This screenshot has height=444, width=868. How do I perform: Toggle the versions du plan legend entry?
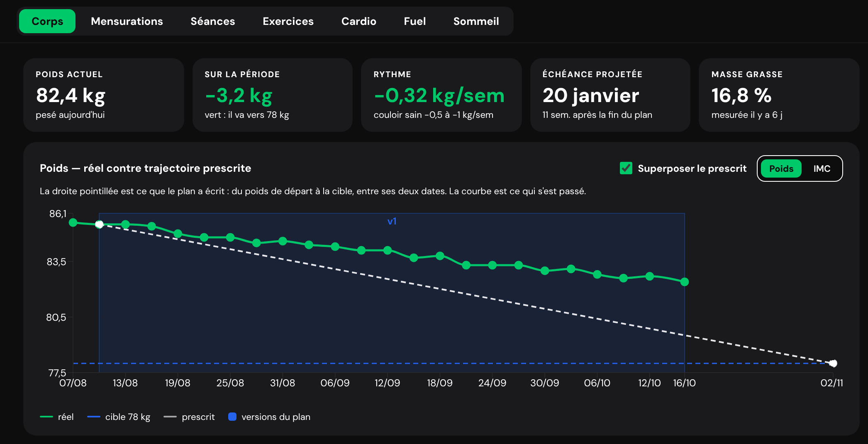pyautogui.click(x=269, y=417)
